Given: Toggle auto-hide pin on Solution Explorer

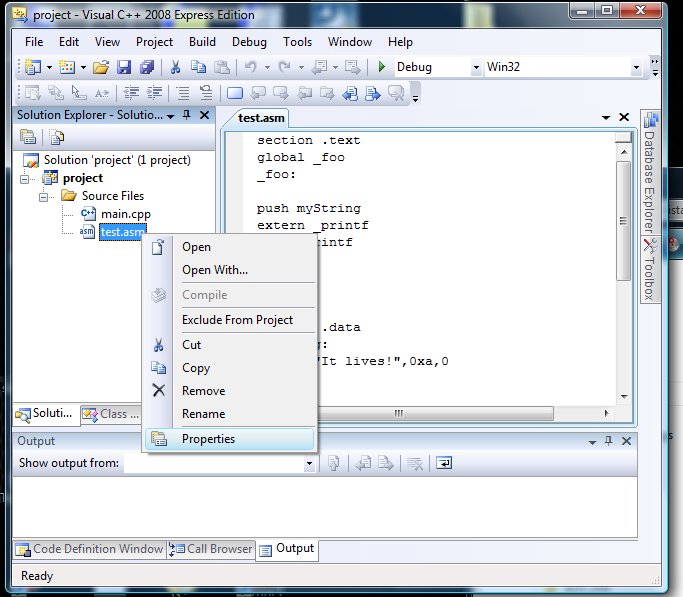Looking at the screenshot, I should tap(186, 116).
